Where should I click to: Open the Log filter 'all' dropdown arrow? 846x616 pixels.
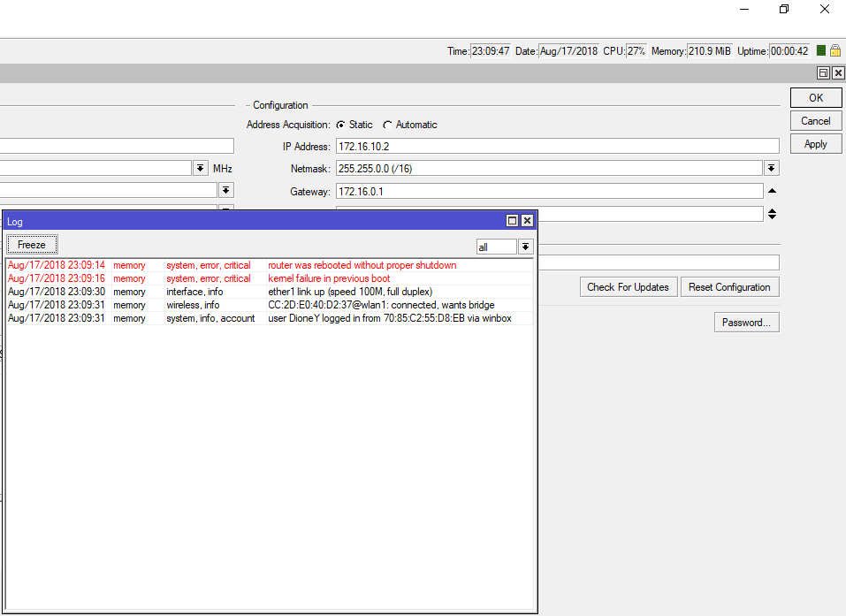(525, 247)
